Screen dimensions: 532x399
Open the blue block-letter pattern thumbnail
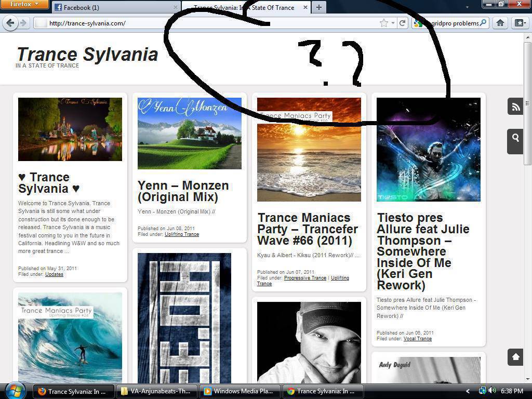(x=184, y=318)
